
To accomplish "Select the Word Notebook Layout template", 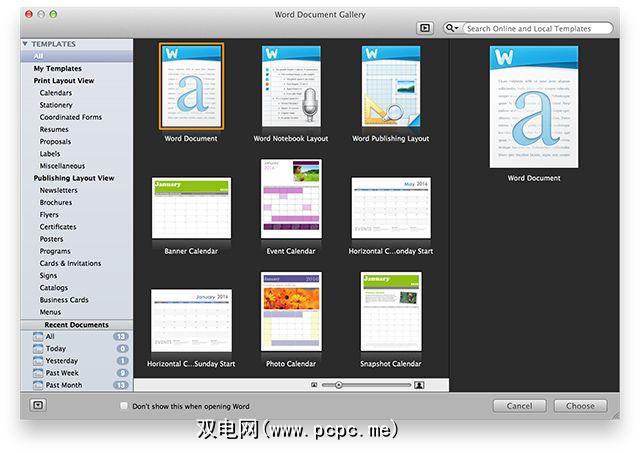I will pyautogui.click(x=291, y=86).
